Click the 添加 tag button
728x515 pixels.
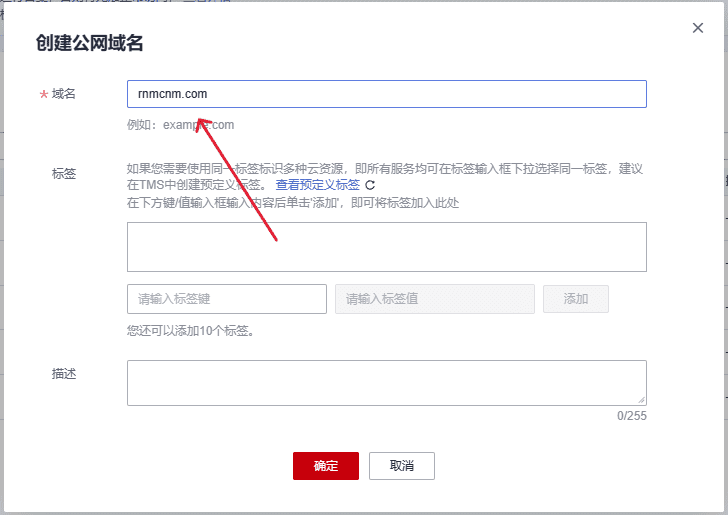tap(576, 299)
